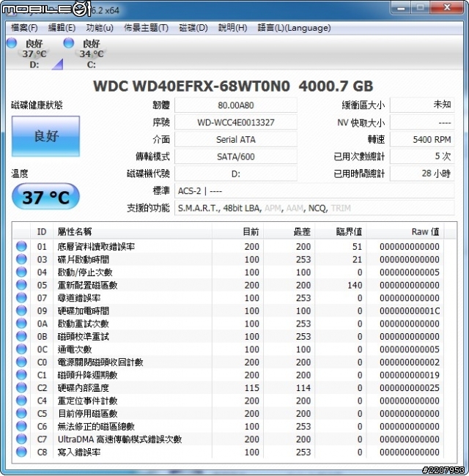Click the ACS-2 standard field

click(314, 191)
